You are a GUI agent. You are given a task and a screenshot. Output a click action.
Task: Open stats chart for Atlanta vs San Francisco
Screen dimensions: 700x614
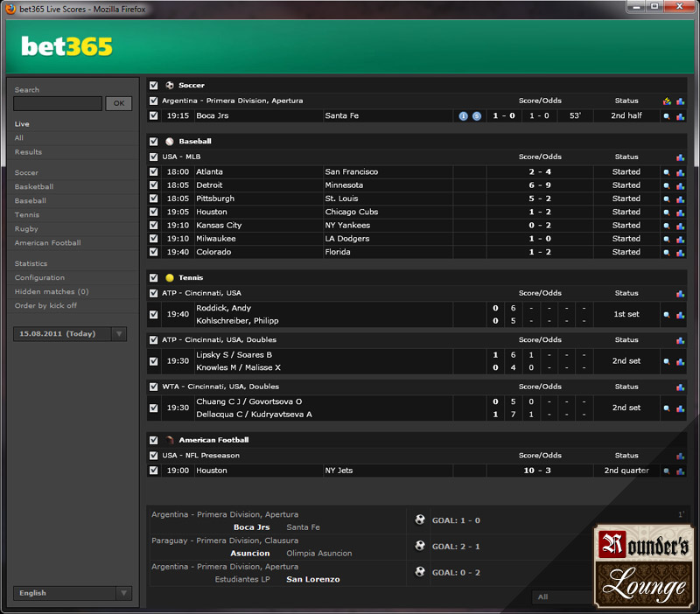[681, 172]
